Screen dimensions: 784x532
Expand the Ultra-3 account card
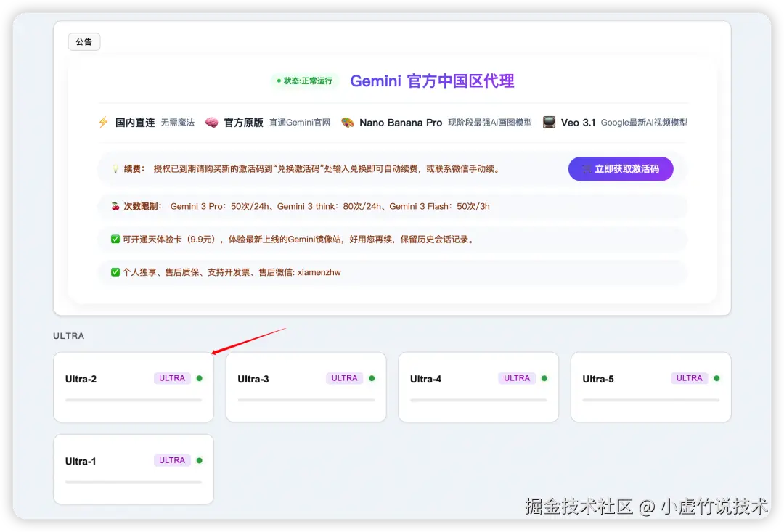[x=306, y=387]
